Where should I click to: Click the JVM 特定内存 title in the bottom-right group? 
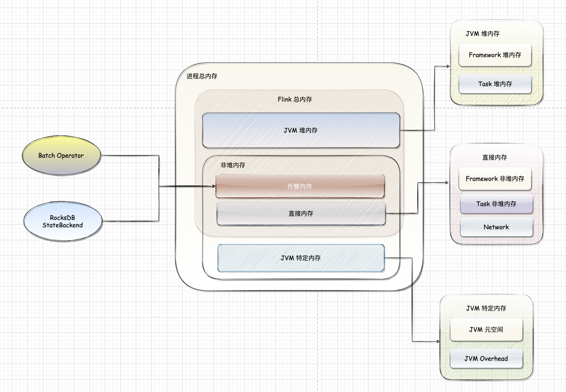pos(486,308)
